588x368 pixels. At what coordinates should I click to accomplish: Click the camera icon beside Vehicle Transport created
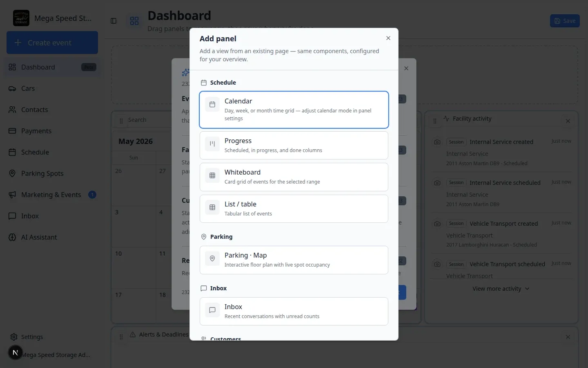coord(437,224)
